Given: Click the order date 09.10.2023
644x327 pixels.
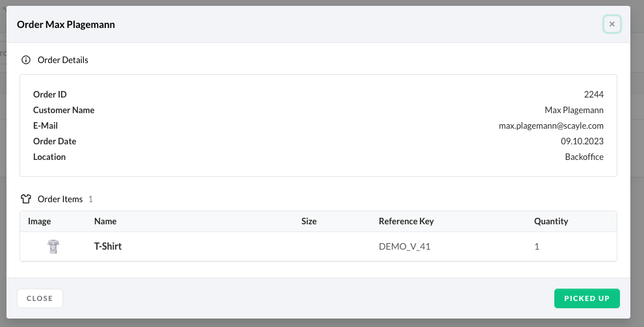Looking at the screenshot, I should click(x=582, y=141).
